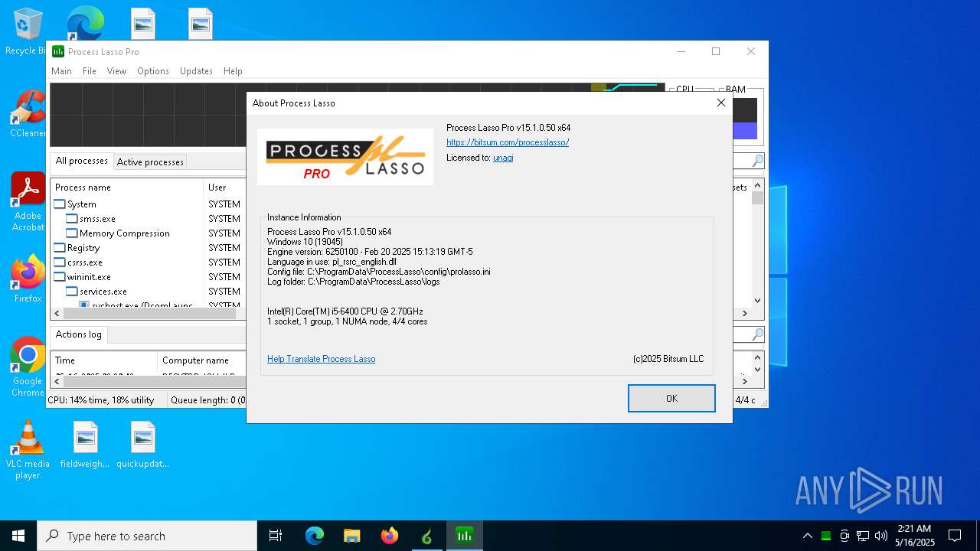Click the Task View taskbar button
Viewport: 980px width, 551px height.
[276, 536]
